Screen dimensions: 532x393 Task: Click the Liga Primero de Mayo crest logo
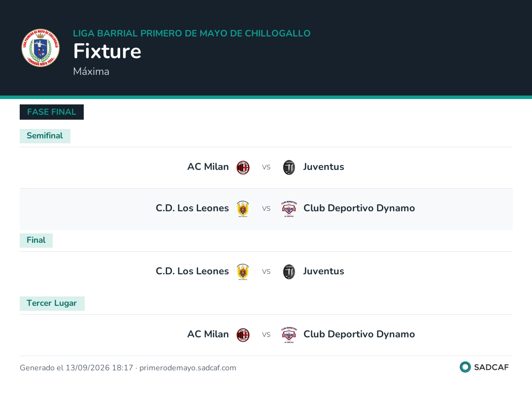[40, 48]
